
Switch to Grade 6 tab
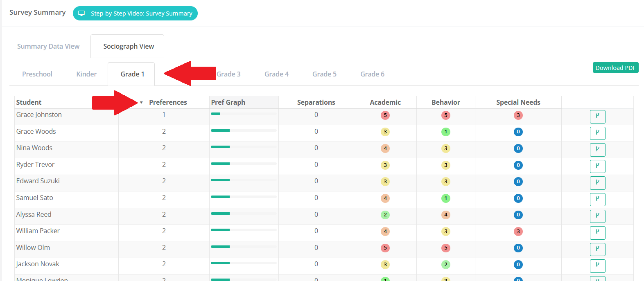372,74
